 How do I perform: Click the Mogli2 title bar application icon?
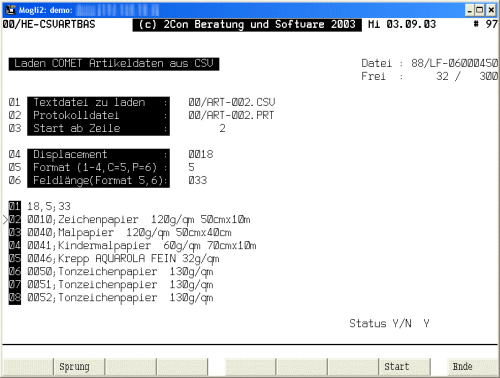(11, 10)
